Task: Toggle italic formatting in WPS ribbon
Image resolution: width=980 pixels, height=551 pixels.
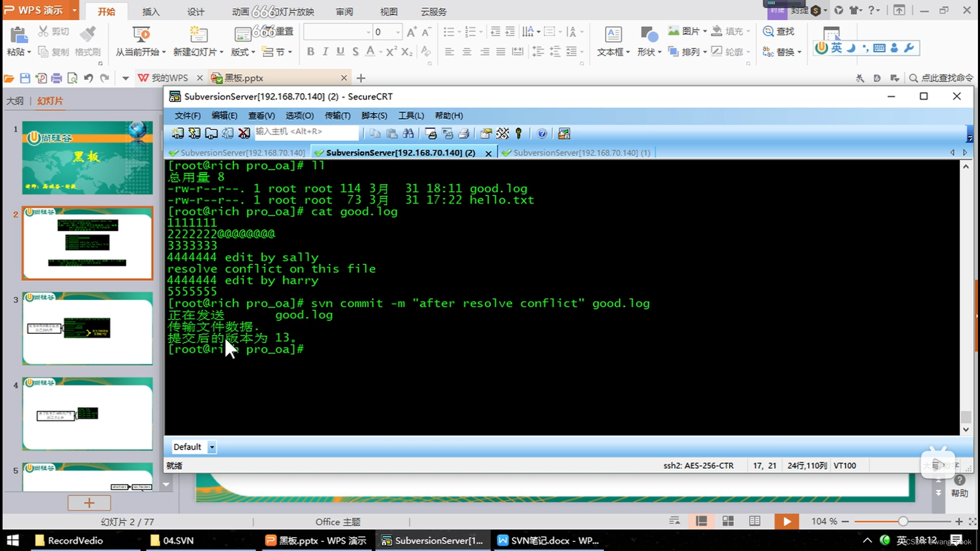Action: click(x=325, y=52)
